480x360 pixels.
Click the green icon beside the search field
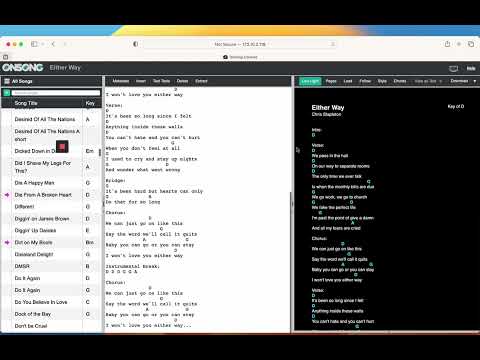pyautogui.click(x=7, y=93)
